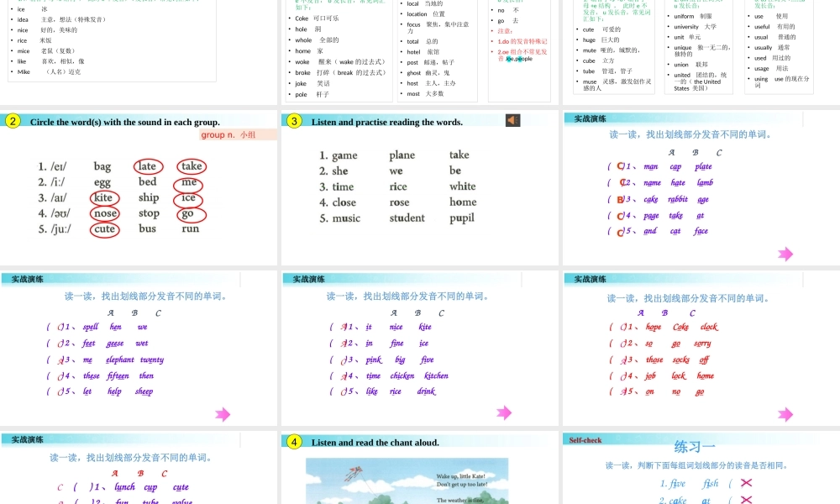Open the 'Listen and read the chant aloud' slide
Viewport: 840px width, 504px height.
420,468
